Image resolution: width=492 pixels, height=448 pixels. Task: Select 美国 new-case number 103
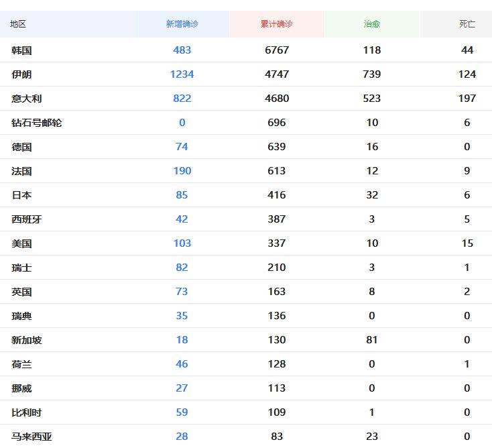(182, 243)
